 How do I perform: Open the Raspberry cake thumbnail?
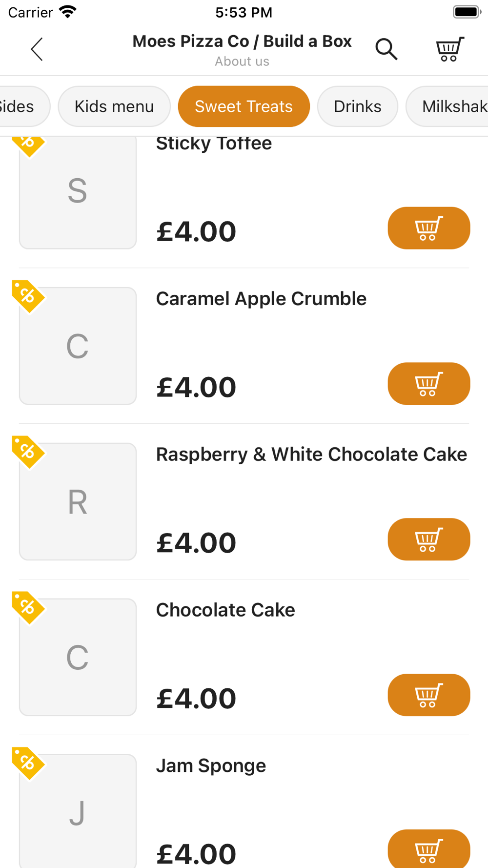[x=78, y=501]
